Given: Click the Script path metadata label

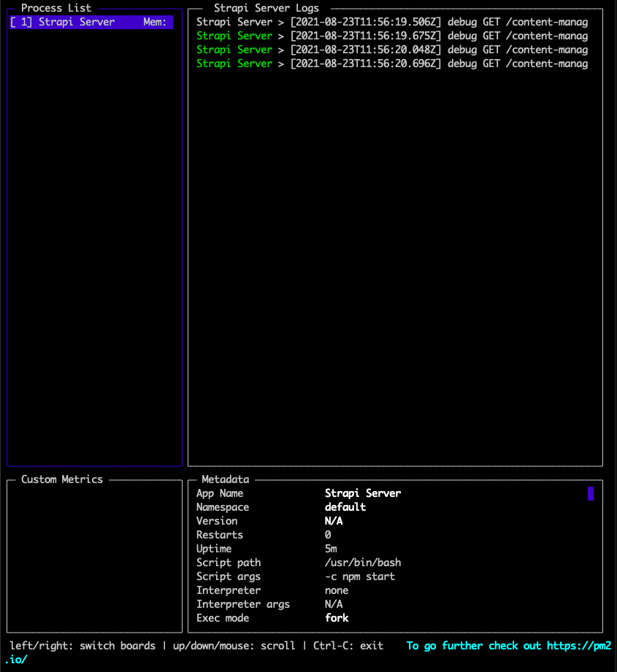Looking at the screenshot, I should coord(229,563).
